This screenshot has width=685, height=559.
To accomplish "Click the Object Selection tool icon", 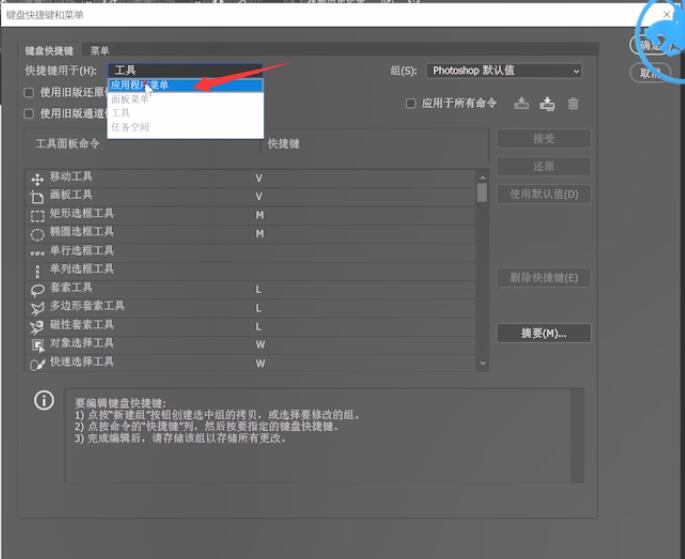I will [38, 345].
